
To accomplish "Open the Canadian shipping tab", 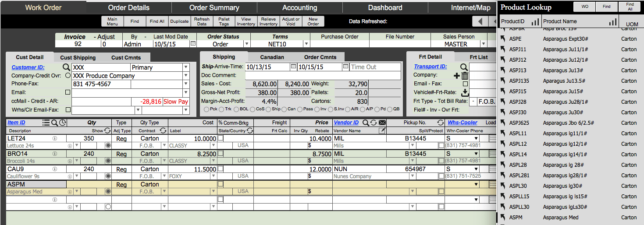I will (272, 57).
